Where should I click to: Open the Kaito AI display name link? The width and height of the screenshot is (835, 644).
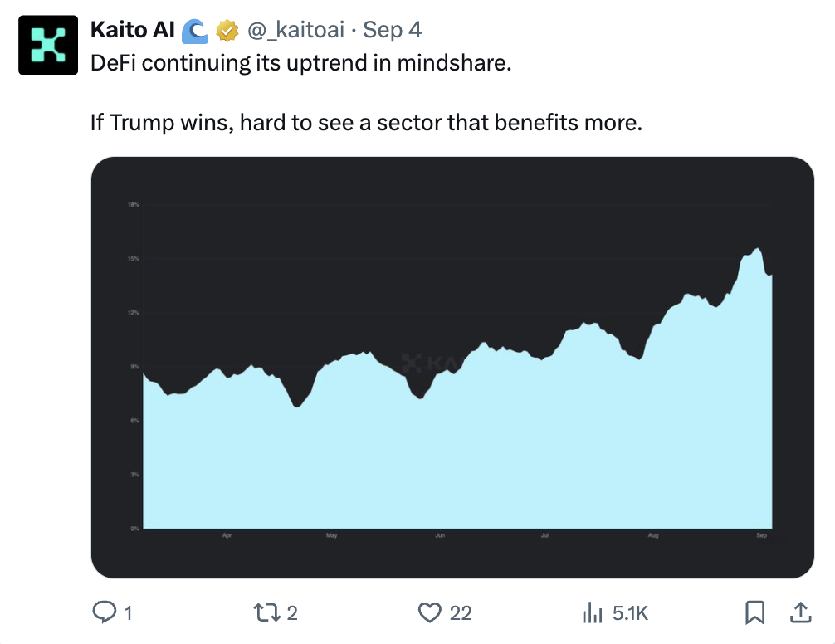(x=132, y=31)
